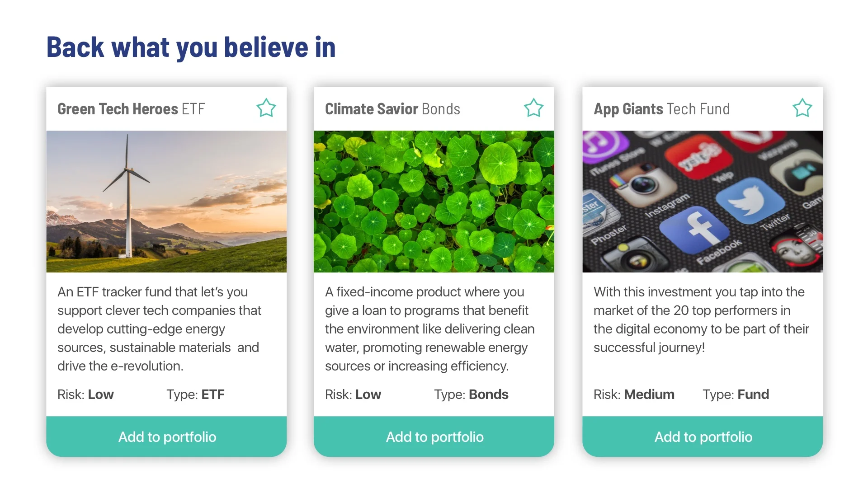Add Green Tech Heroes ETF to portfolio
Image resolution: width=868 pixels, height=488 pixels.
click(166, 436)
